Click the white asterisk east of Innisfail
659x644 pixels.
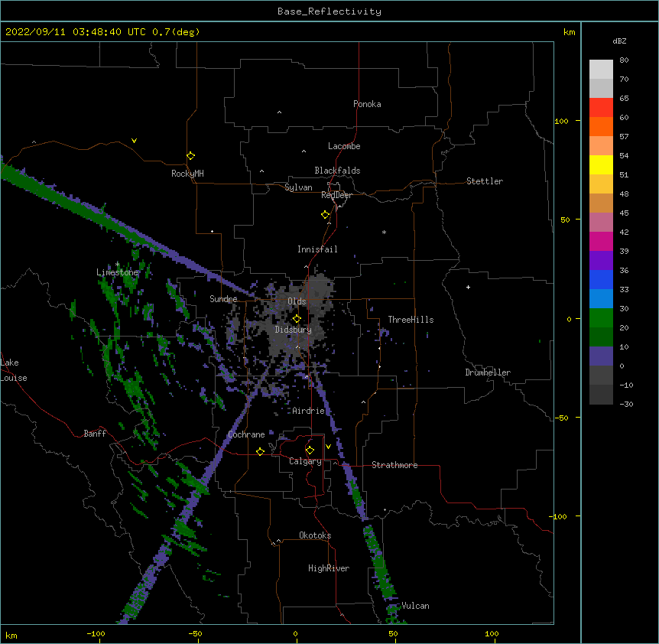click(x=384, y=232)
